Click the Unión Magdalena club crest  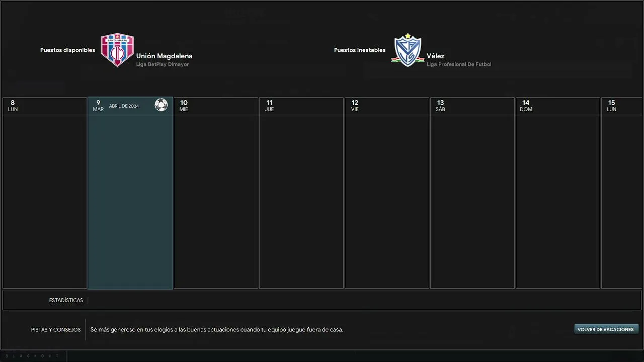pos(117,50)
